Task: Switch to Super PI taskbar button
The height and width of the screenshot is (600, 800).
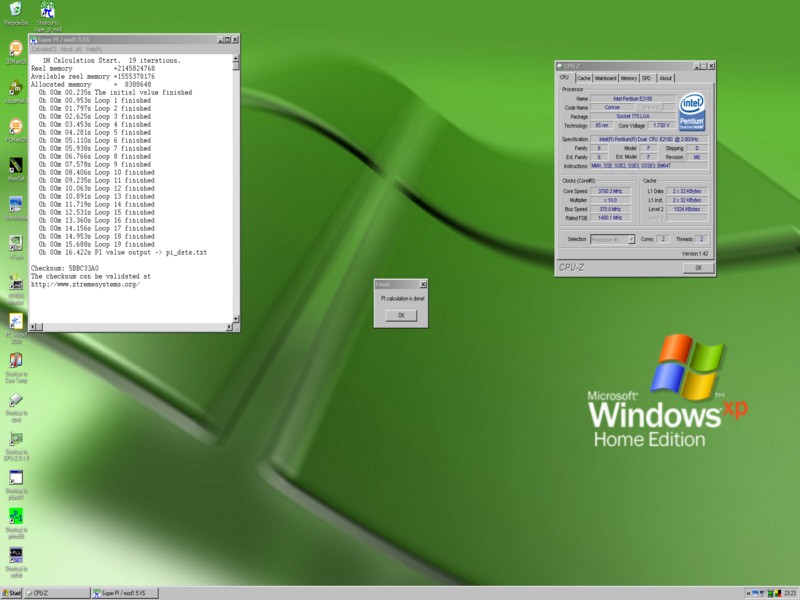Action: pos(125,593)
